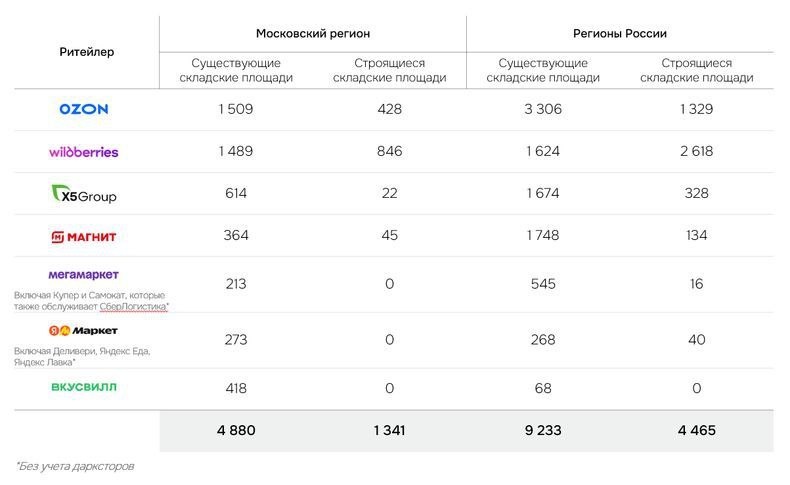790x485 pixels.
Task: Open the underlined СберЛогистика link
Action: coord(134,307)
